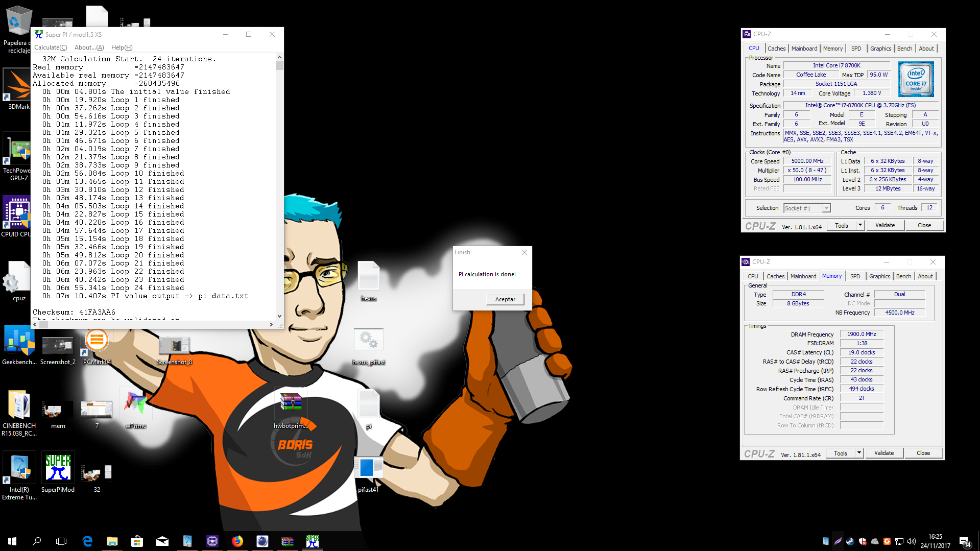Open CINEBENCH R15.038 folder icon
This screenshot has width=980, height=551.
click(19, 413)
